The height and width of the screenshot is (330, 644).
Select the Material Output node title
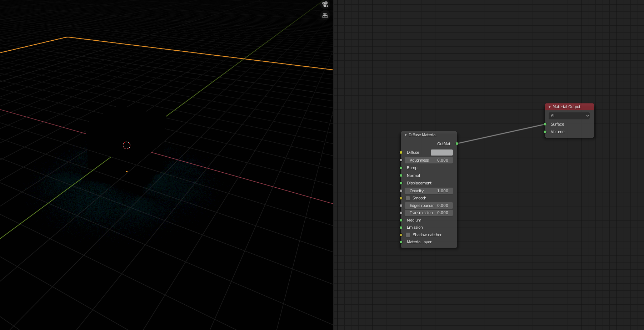tap(566, 107)
